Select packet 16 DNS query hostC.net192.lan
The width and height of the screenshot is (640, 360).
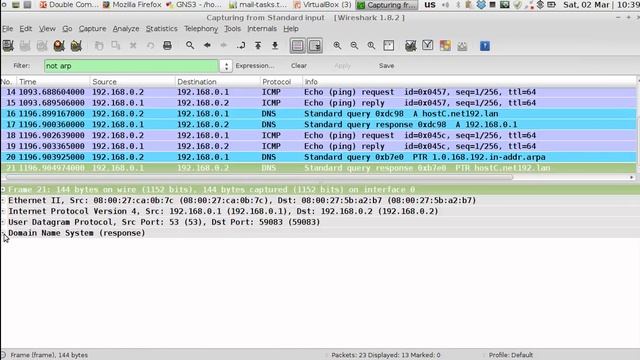point(318,113)
